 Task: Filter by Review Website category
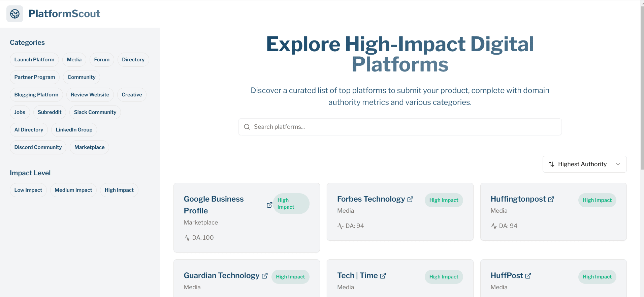click(90, 95)
